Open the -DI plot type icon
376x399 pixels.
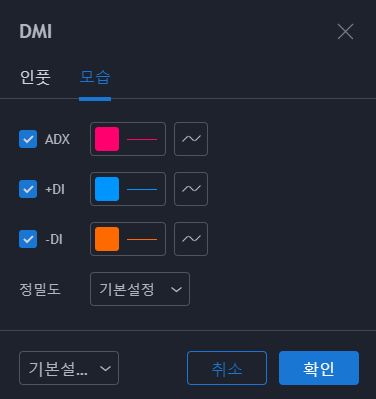pos(191,239)
